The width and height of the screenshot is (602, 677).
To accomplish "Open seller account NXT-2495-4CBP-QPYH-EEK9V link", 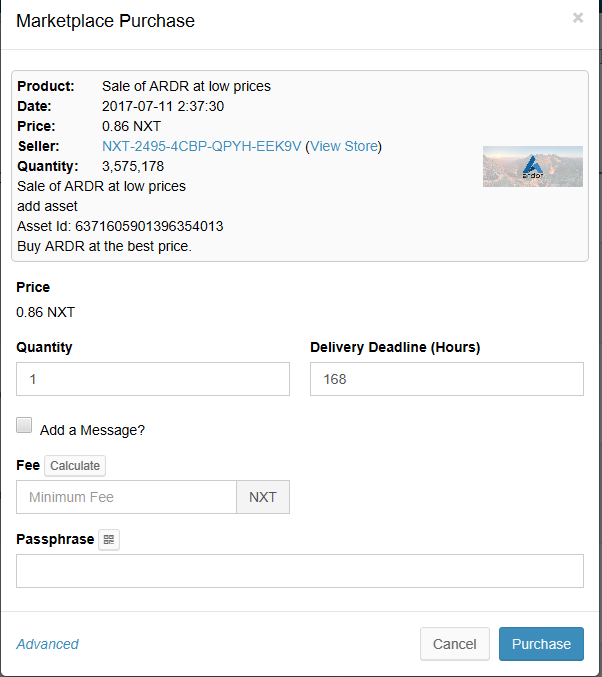I will pos(201,146).
